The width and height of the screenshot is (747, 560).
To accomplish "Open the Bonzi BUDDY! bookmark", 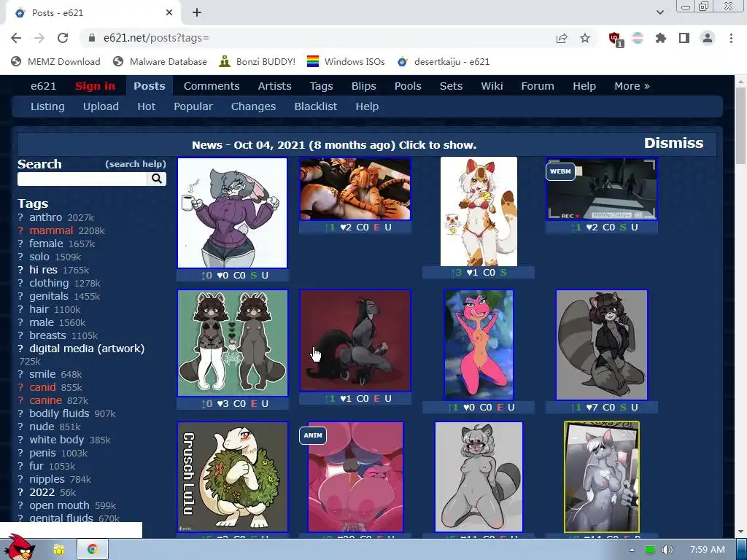I will 258,62.
